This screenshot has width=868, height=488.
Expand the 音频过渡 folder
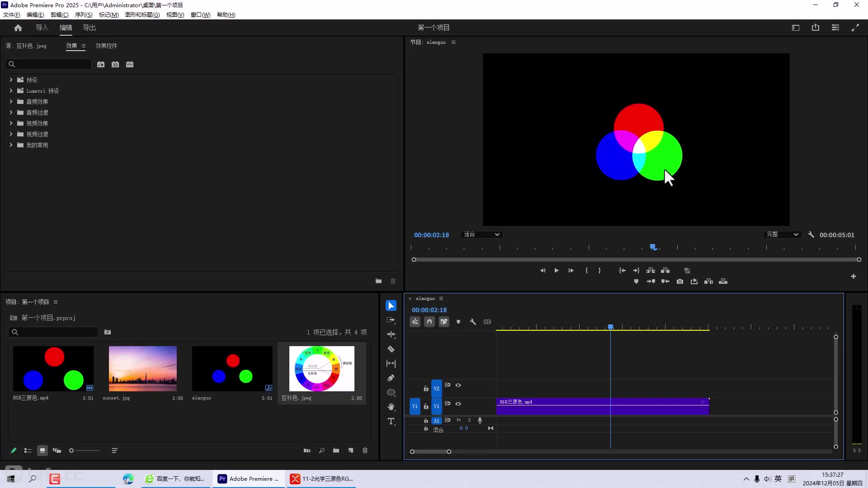[11, 113]
